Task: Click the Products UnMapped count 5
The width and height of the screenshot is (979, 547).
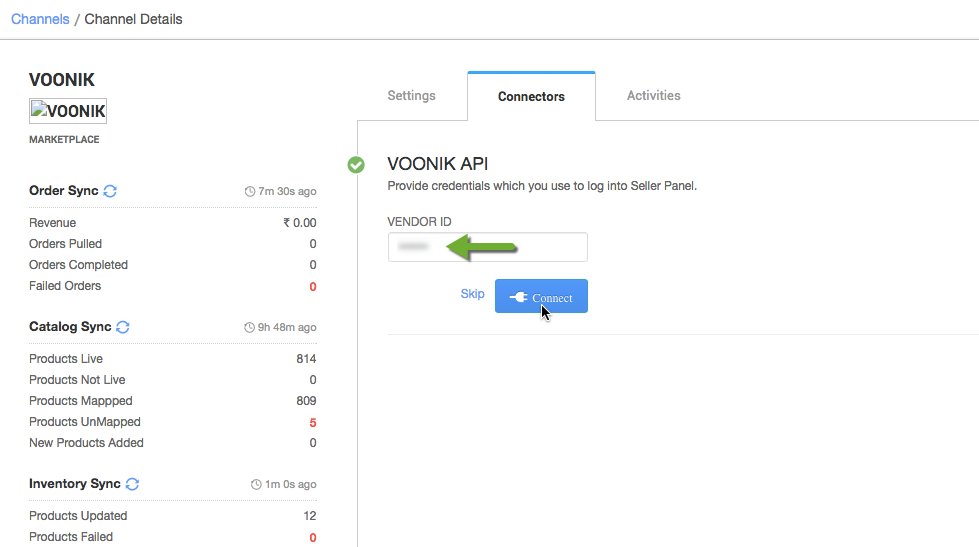Action: [313, 423]
